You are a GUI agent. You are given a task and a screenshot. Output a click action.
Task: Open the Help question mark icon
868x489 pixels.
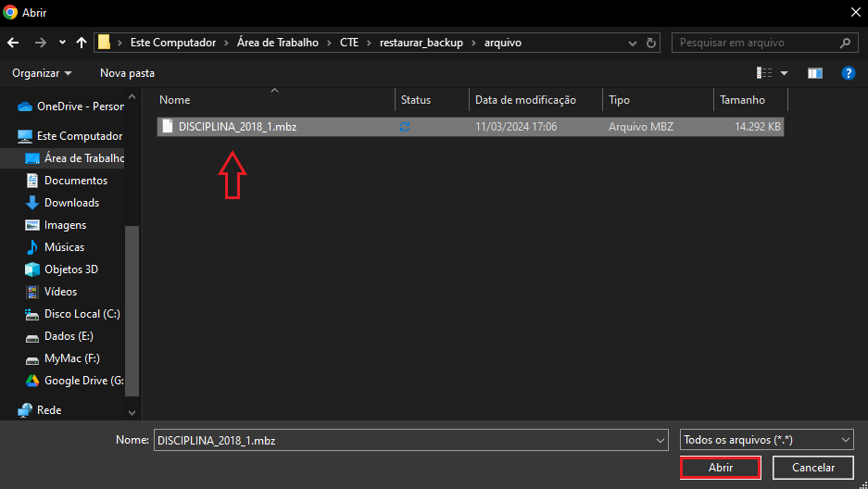coord(847,72)
